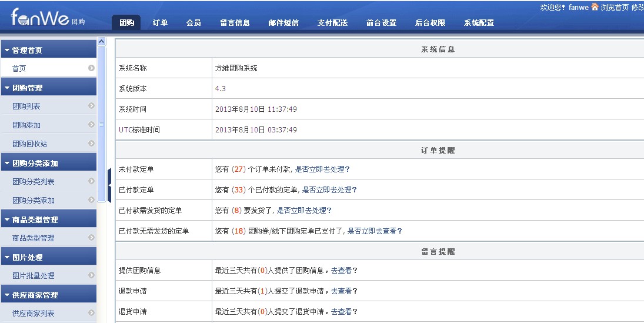Click the unpaid order count (27)

(x=239, y=169)
